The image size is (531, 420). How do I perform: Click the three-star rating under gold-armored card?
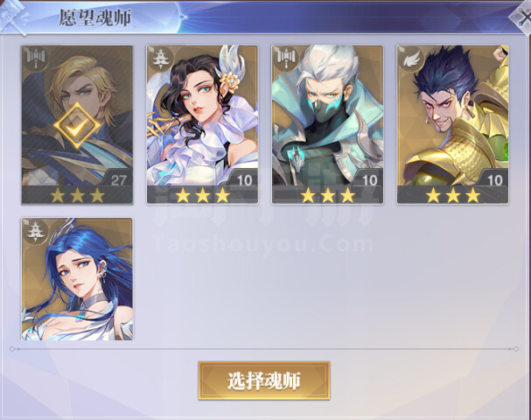coord(453,196)
